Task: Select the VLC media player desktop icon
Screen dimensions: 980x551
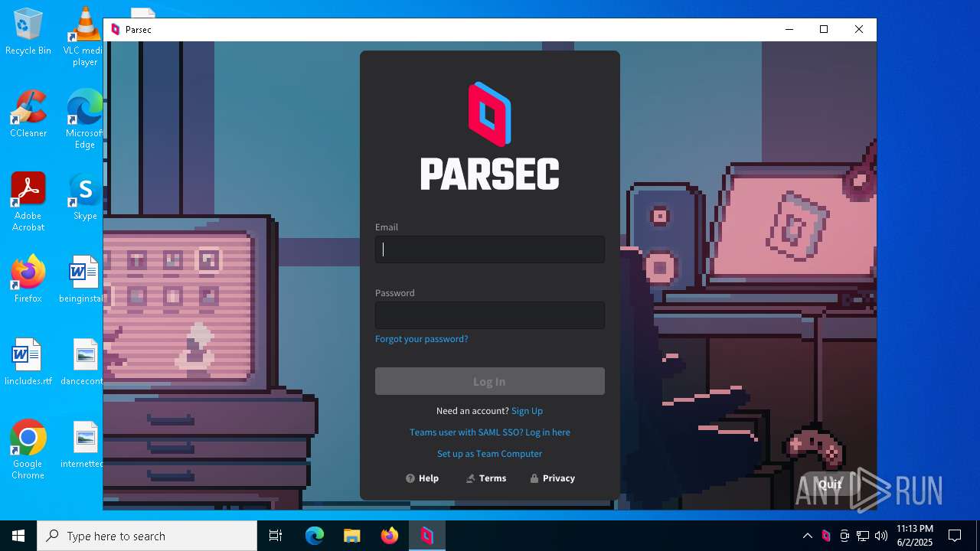Action: click(84, 37)
